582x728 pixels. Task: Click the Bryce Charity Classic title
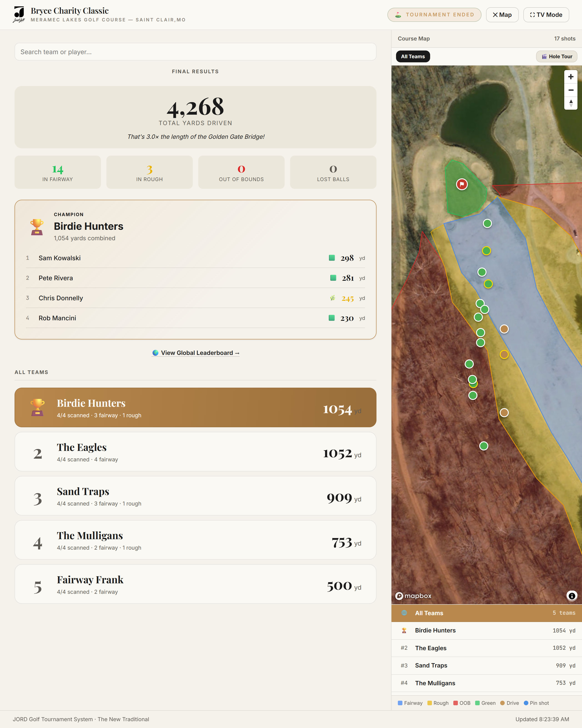[70, 11]
